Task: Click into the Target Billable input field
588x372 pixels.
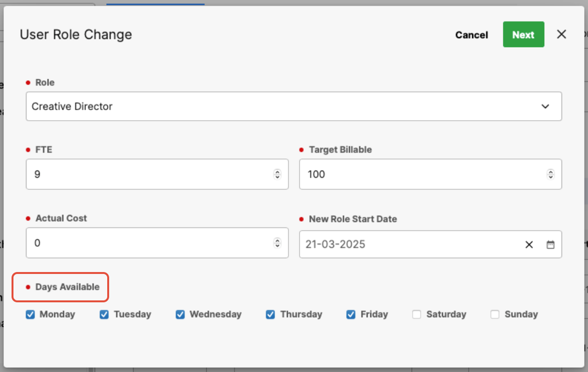Action: [430, 174]
